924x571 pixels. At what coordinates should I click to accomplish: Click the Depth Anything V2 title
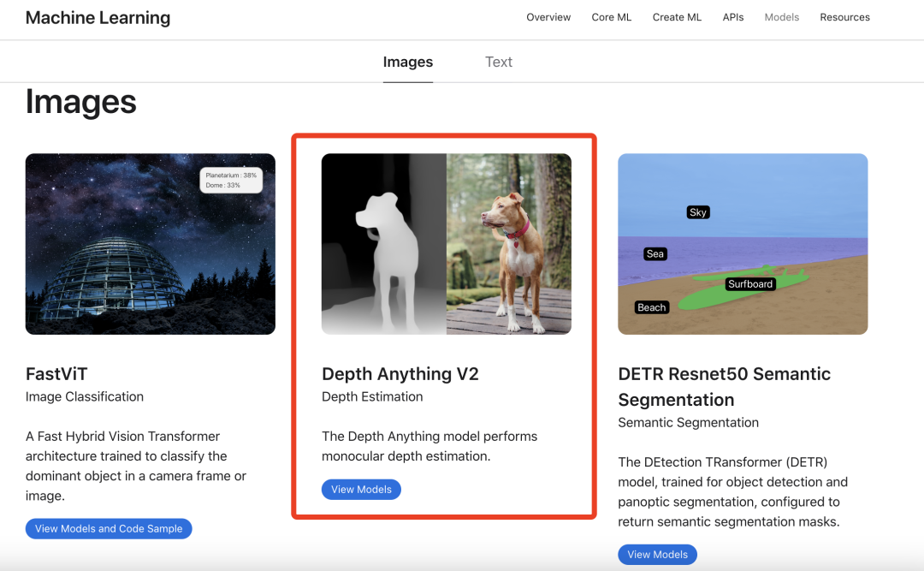click(400, 374)
